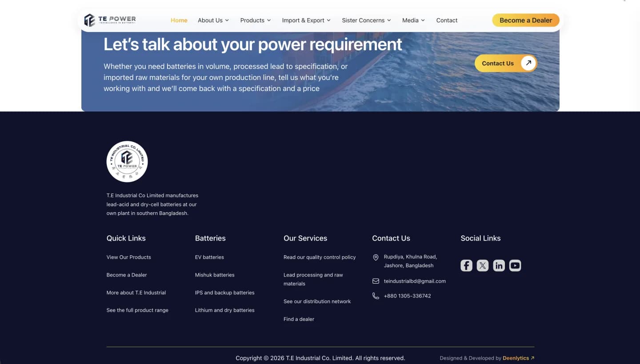Open the Import & Export dropdown
The width and height of the screenshot is (640, 364).
(306, 20)
